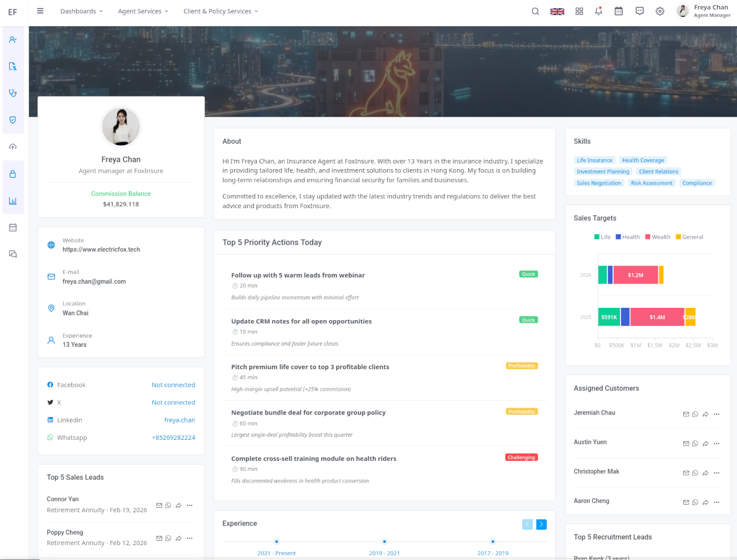Expand Client & Policy Services dropdown
Viewport: 737px width, 560px height.
(x=220, y=11)
